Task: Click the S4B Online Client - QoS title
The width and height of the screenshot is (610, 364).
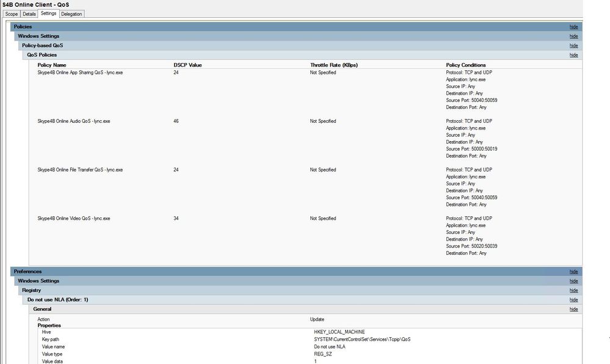Action: pyautogui.click(x=36, y=5)
